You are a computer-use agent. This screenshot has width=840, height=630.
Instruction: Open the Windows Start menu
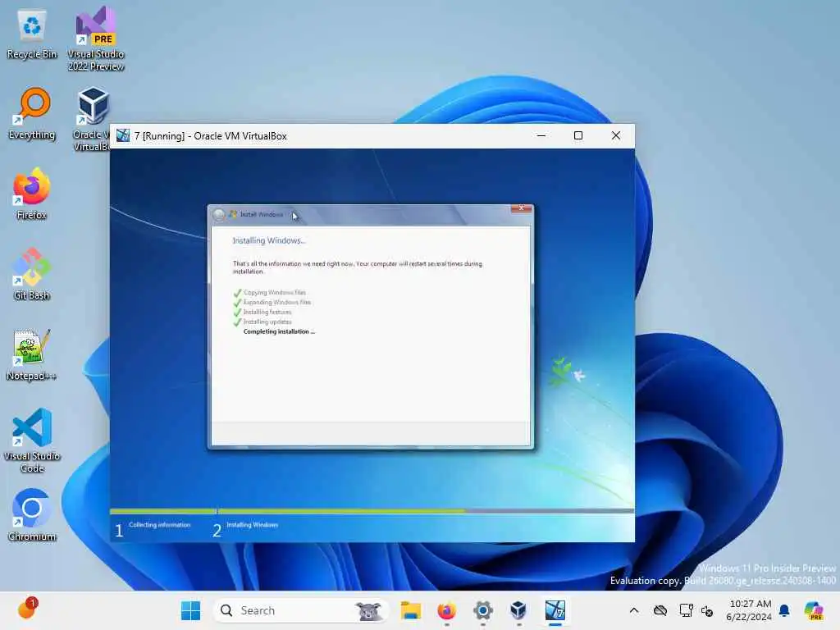click(x=190, y=610)
